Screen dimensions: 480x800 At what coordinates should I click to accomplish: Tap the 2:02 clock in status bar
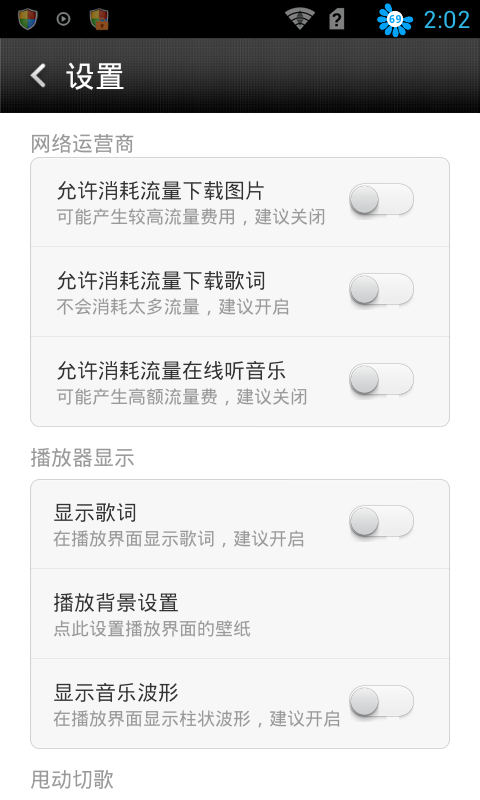click(x=447, y=20)
